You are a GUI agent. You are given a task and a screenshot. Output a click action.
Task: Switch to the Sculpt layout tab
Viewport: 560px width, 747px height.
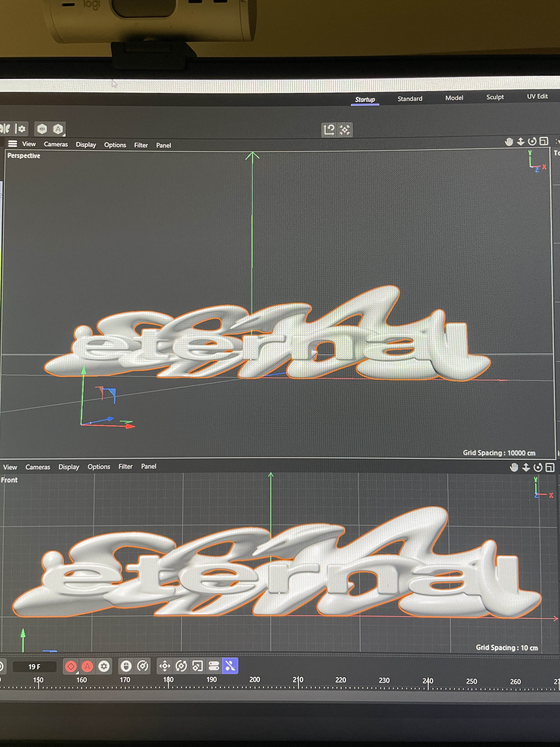pos(495,97)
